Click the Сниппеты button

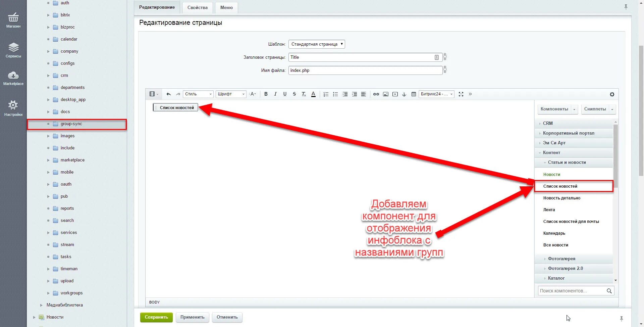coord(595,109)
